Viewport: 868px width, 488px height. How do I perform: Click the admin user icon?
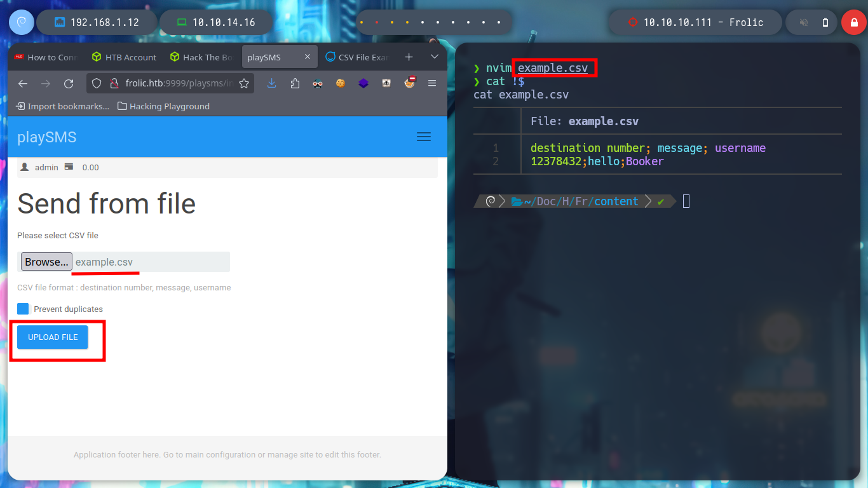25,167
